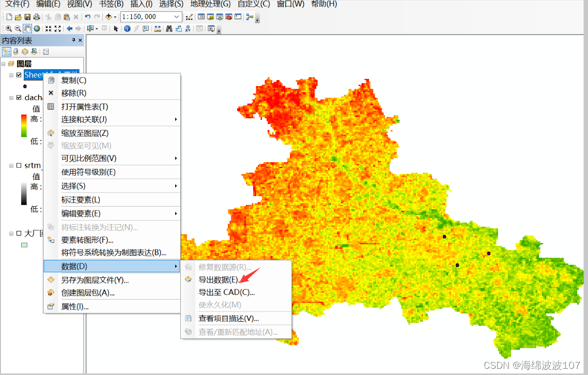The image size is (588, 375).
Task: Click the Find binoculars icon
Action: tap(169, 28)
